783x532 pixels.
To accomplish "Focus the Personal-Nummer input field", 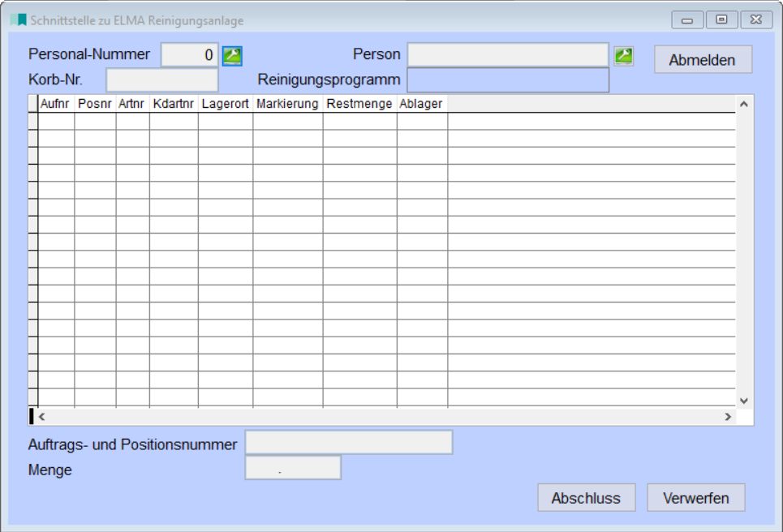I will point(189,55).
